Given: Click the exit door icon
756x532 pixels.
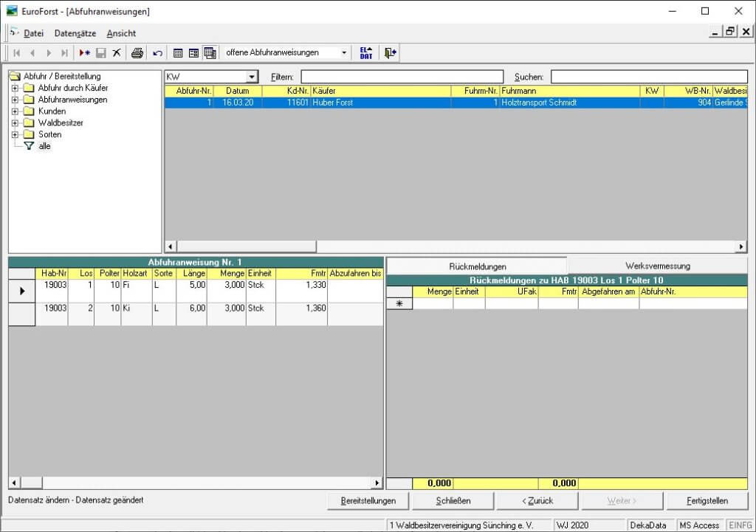Looking at the screenshot, I should tap(391, 53).
